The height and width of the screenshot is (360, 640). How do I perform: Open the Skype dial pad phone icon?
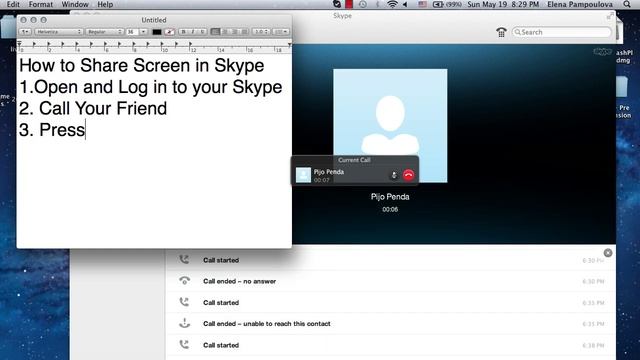(x=501, y=32)
